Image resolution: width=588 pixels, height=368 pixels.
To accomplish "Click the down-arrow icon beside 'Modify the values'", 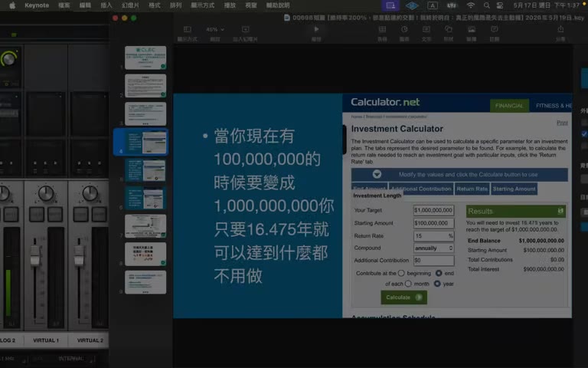I will (377, 174).
